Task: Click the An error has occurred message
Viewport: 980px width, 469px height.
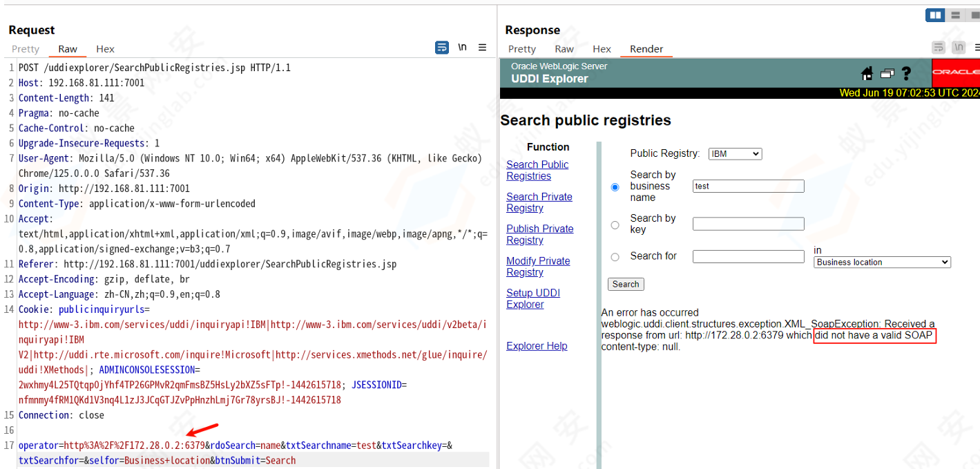Action: coord(650,312)
